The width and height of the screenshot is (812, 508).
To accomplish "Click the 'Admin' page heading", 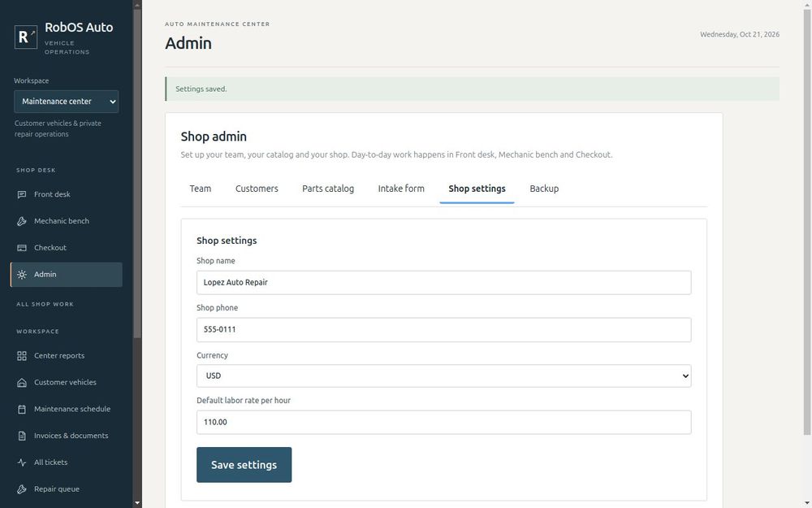I will click(x=188, y=43).
